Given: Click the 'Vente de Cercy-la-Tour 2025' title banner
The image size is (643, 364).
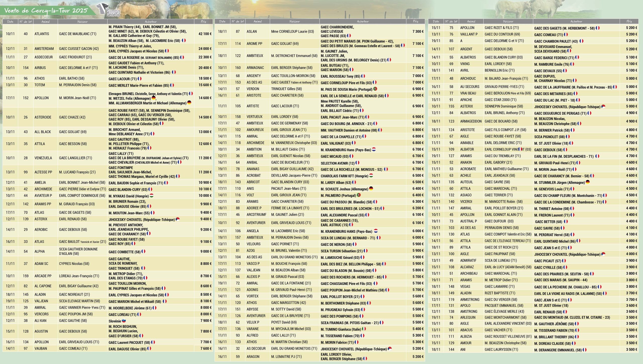Looking at the screenshot, I should coord(46,11).
